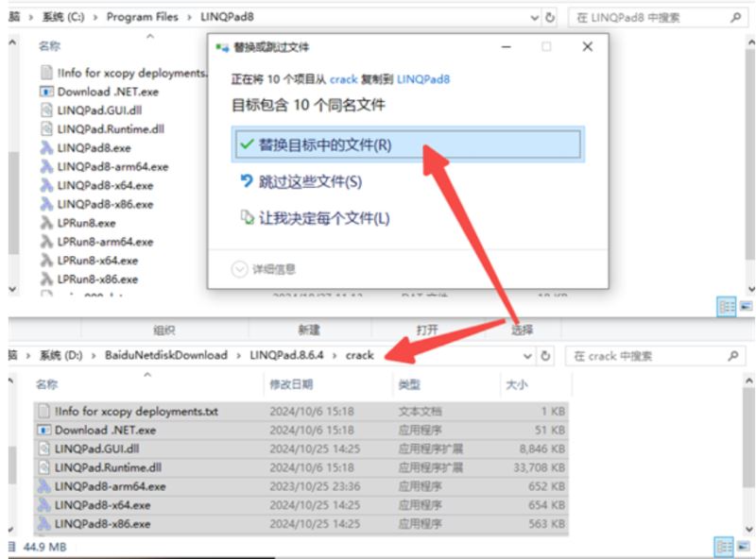Image resolution: width=756 pixels, height=559 pixels.
Task: Click the LINQPad8.exe file icon
Action: tap(45, 148)
